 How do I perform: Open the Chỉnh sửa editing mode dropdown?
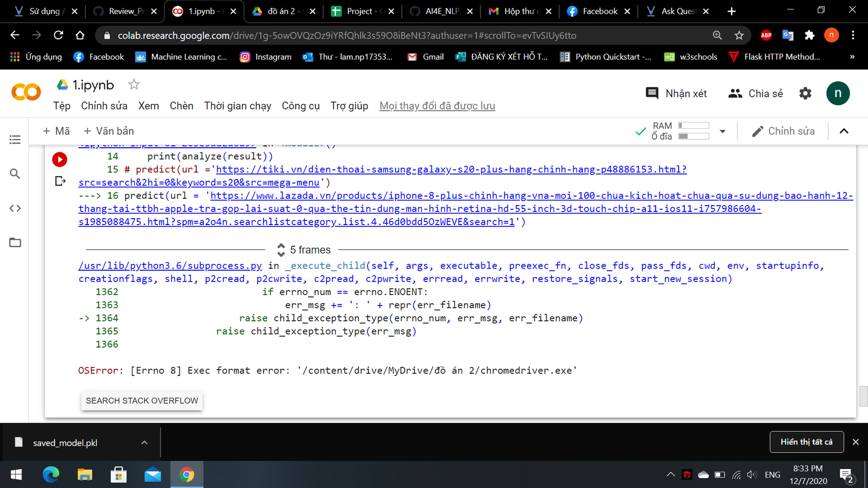click(783, 131)
